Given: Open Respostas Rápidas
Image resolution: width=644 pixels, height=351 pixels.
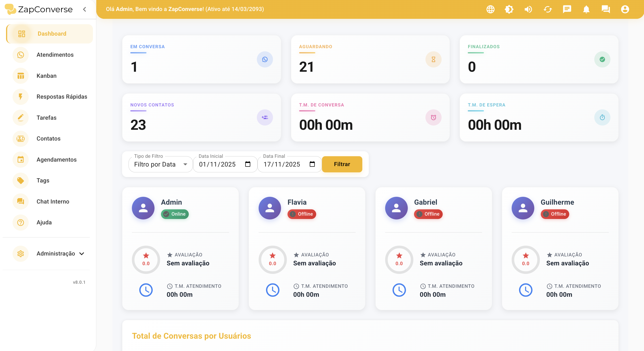Looking at the screenshot, I should tap(62, 97).
